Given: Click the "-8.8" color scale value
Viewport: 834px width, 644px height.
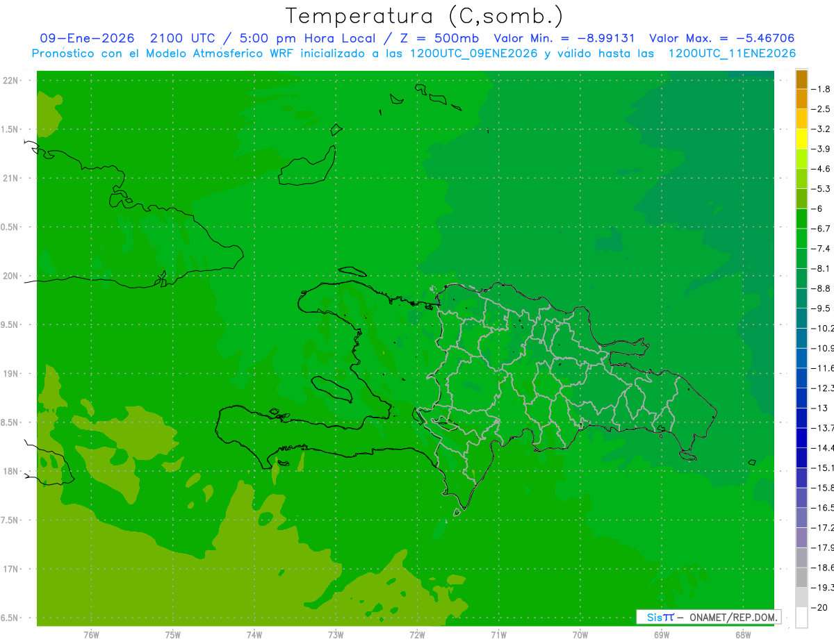Looking at the screenshot, I should click(821, 288).
